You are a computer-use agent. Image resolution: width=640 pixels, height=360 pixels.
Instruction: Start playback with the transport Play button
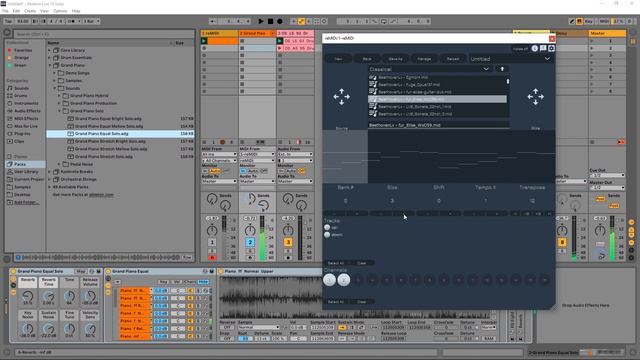tap(261, 21)
